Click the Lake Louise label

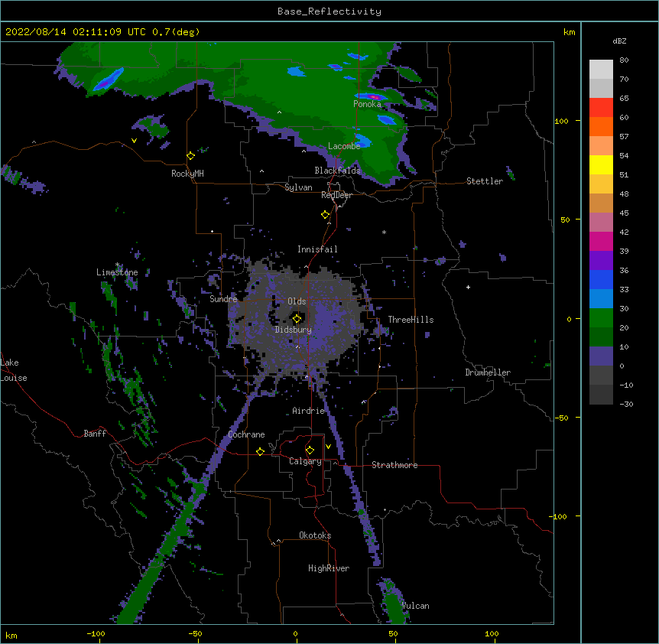coord(14,370)
